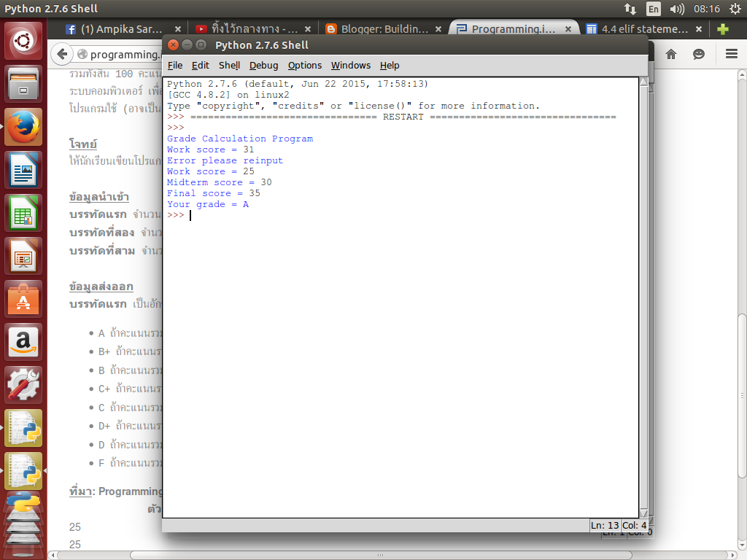This screenshot has height=560, width=747.
Task: Open the Shell menu
Action: (229, 65)
